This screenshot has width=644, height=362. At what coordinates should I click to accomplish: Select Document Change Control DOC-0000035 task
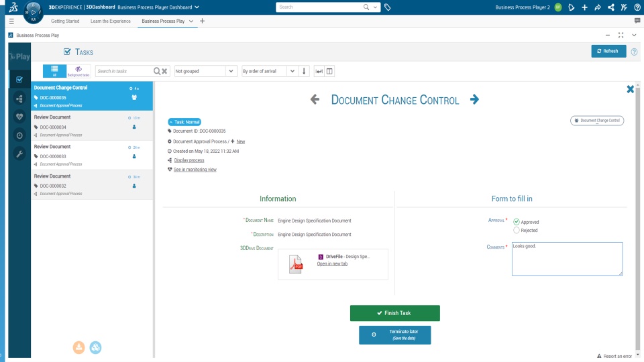coord(92,96)
